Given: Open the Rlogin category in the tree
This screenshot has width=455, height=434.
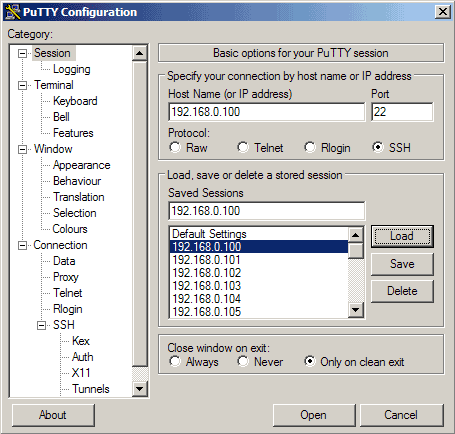Looking at the screenshot, I should 68,309.
